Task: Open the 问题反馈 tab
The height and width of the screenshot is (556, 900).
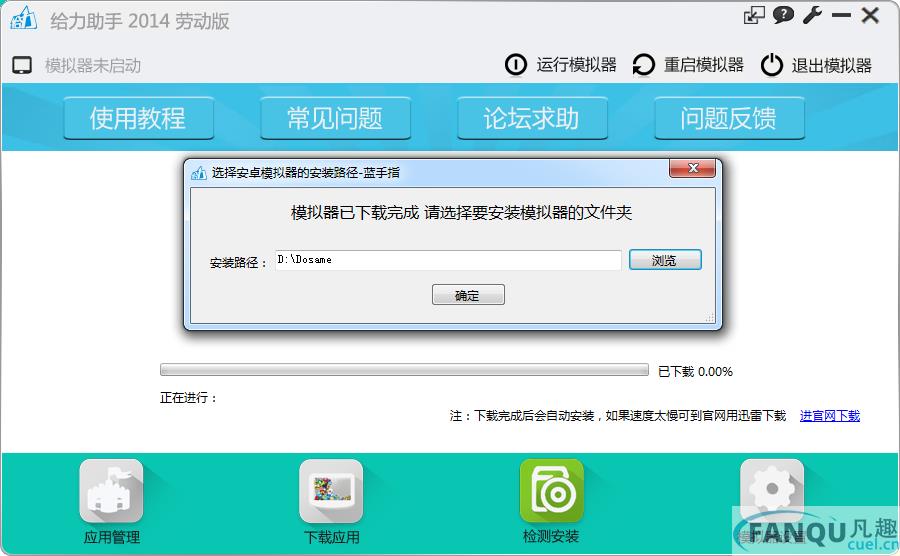Action: point(729,118)
